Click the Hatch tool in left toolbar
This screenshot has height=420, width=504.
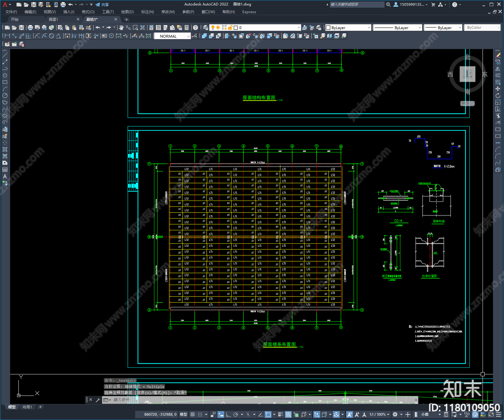[5, 149]
